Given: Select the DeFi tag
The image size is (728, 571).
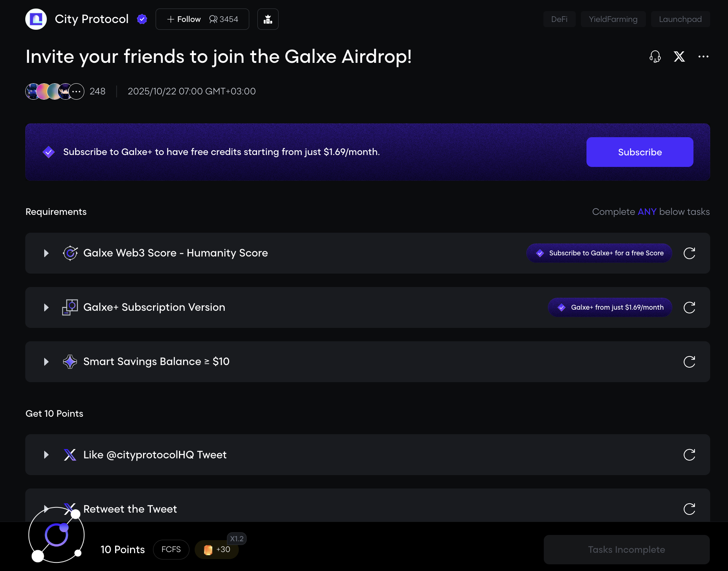Looking at the screenshot, I should (559, 19).
